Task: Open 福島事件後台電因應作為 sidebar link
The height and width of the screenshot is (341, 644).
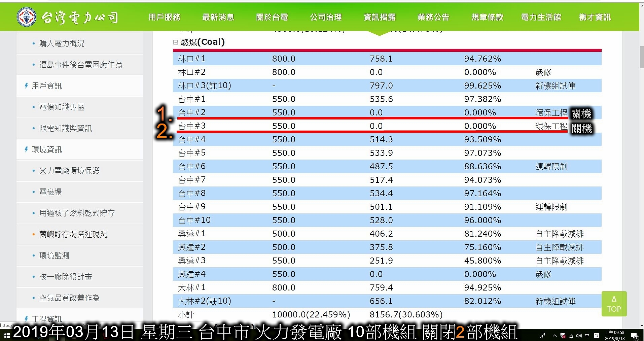Action: click(x=81, y=65)
